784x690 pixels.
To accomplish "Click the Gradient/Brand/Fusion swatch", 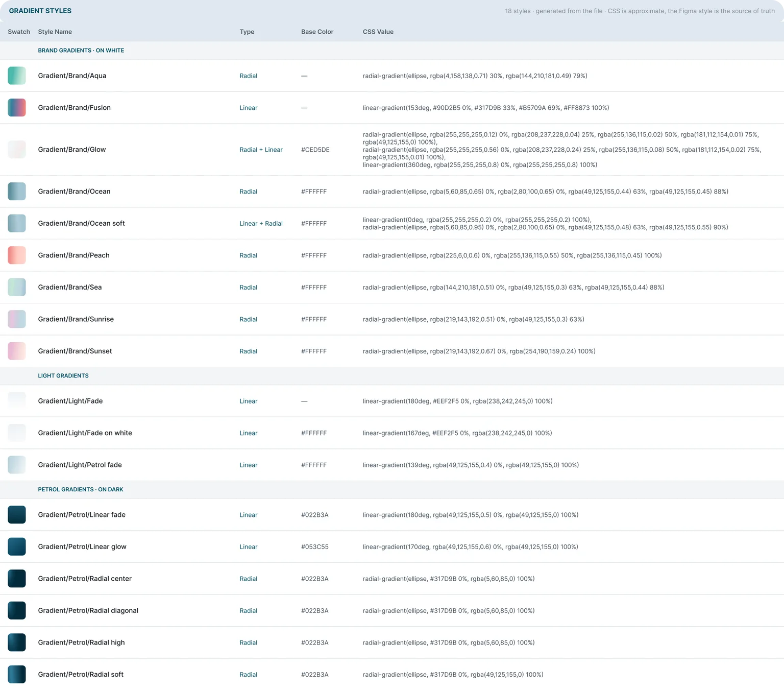I will (17, 108).
